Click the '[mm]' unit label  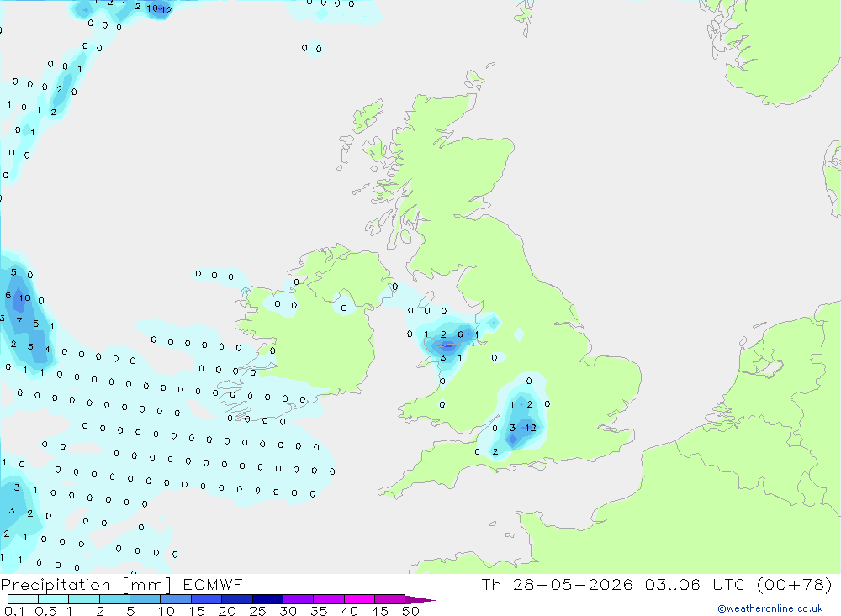(x=147, y=585)
